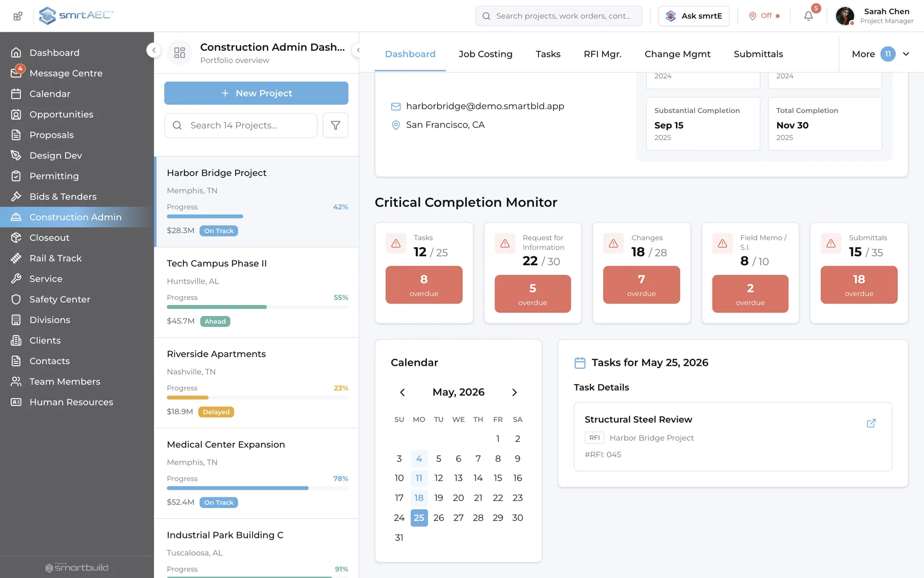Open Team Members in the sidebar

[x=77, y=381]
